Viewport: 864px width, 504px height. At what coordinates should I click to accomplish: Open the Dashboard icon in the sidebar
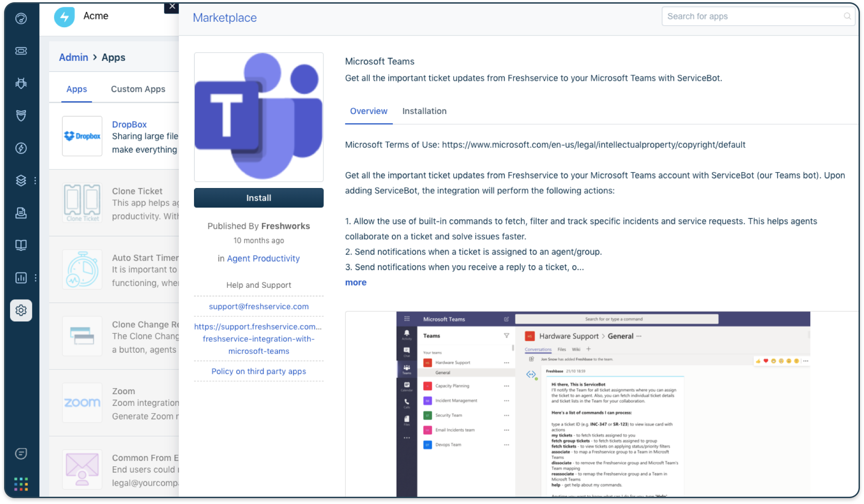point(21,18)
